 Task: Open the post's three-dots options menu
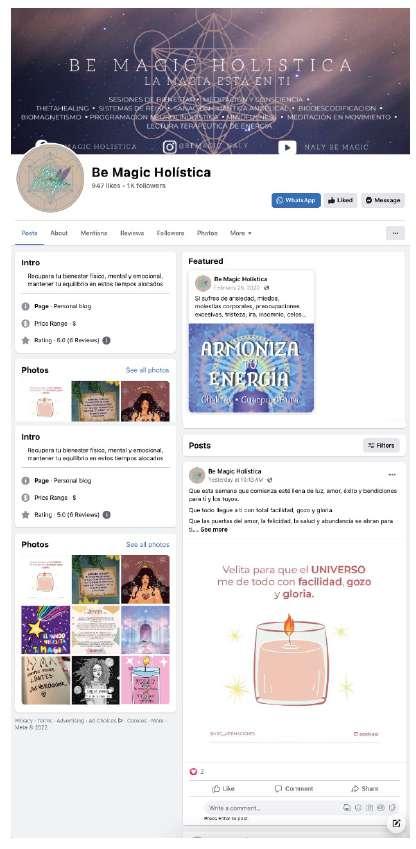pos(392,475)
